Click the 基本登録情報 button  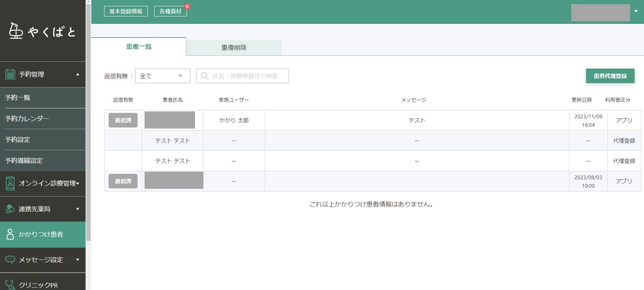click(126, 12)
